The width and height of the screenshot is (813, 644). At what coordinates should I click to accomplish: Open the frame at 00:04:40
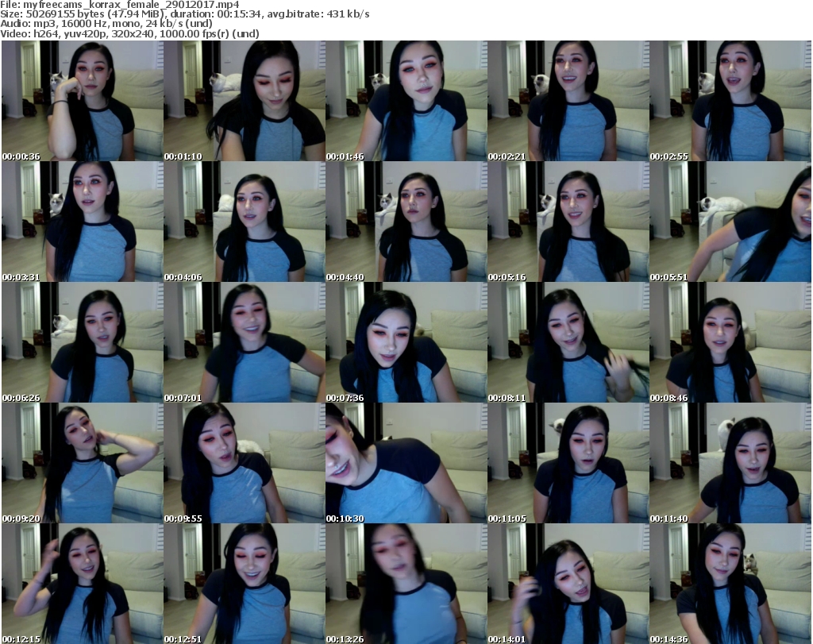pyautogui.click(x=406, y=222)
